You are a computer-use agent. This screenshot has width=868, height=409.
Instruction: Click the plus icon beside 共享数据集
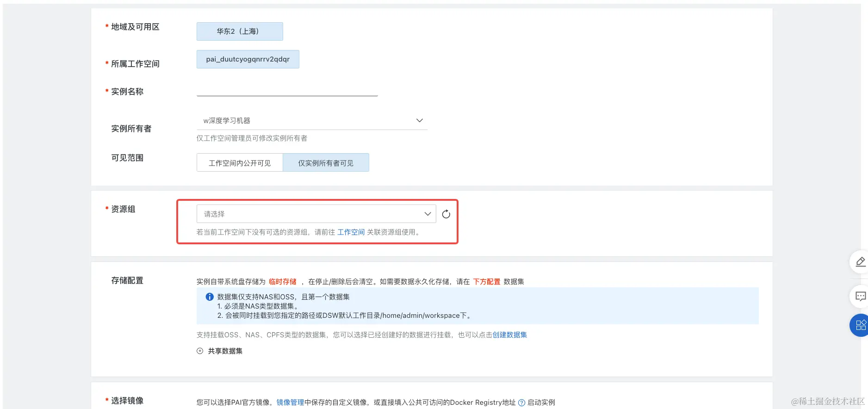200,351
